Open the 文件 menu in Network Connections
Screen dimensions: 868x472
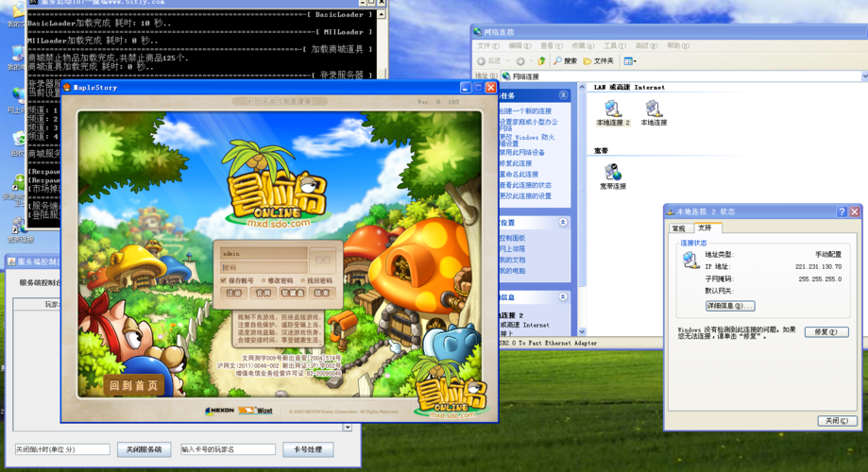(487, 46)
